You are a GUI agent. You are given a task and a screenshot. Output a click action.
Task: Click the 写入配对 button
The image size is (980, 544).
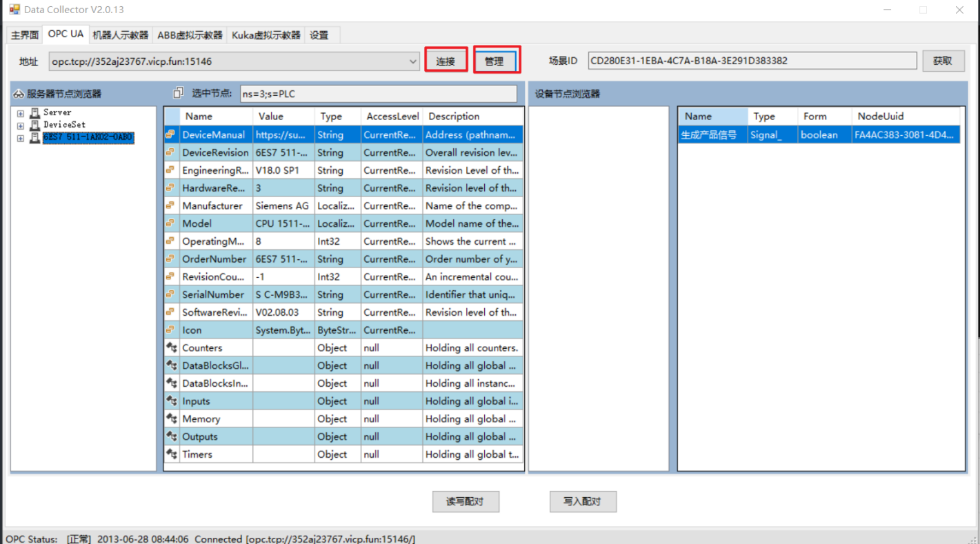tap(582, 502)
